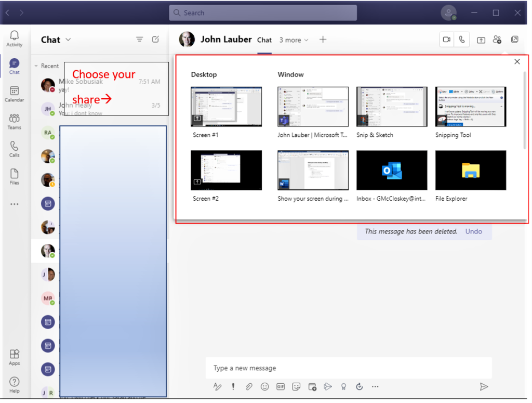This screenshot has width=532, height=403.
Task: Share the Word document window
Action: click(x=313, y=170)
